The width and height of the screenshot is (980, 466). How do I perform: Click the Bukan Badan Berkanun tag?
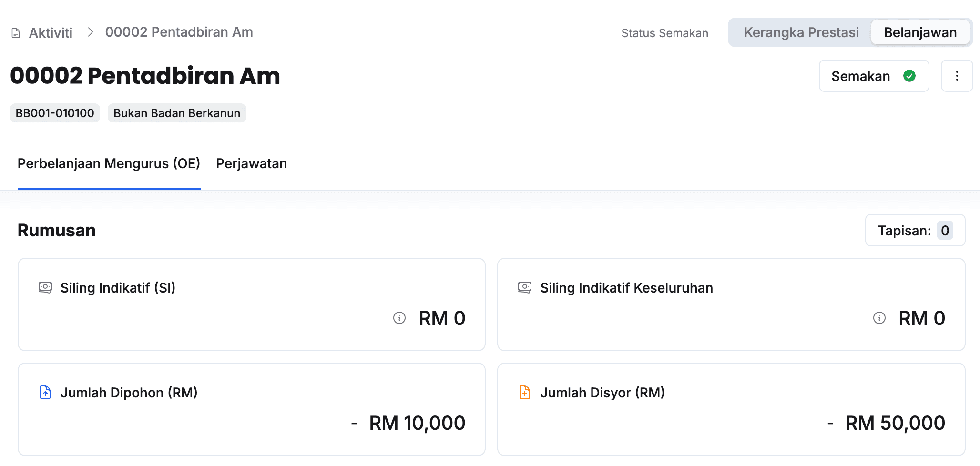177,113
